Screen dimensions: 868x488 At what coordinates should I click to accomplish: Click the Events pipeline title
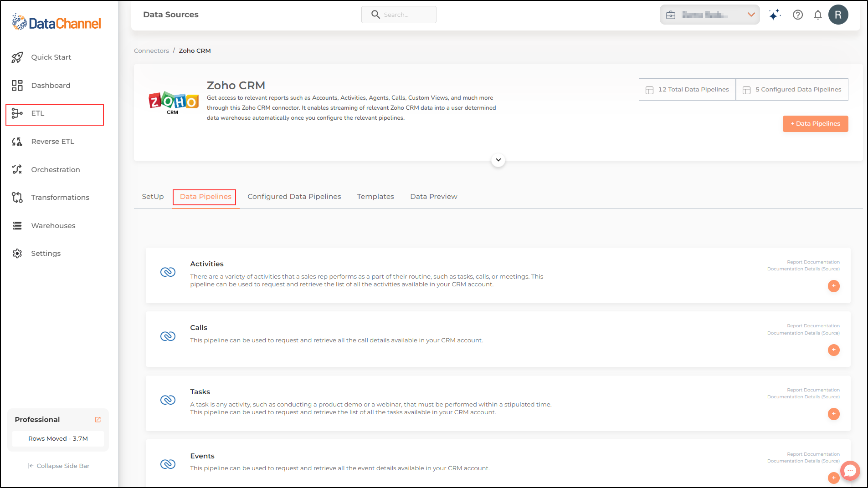pos(202,456)
